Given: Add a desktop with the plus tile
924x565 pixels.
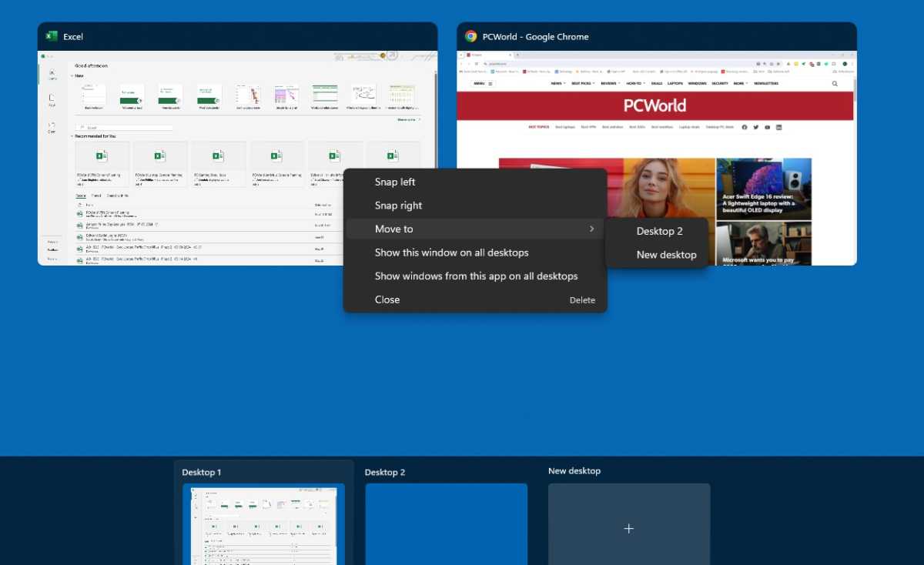Looking at the screenshot, I should (629, 524).
